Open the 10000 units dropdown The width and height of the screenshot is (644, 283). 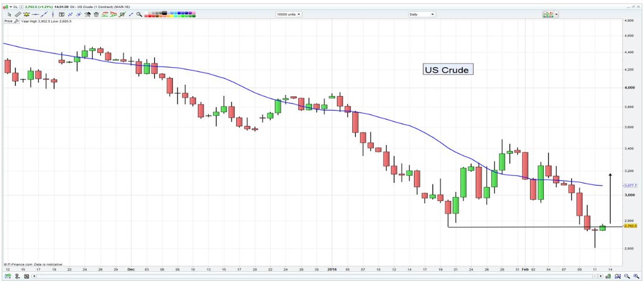pyautogui.click(x=289, y=14)
